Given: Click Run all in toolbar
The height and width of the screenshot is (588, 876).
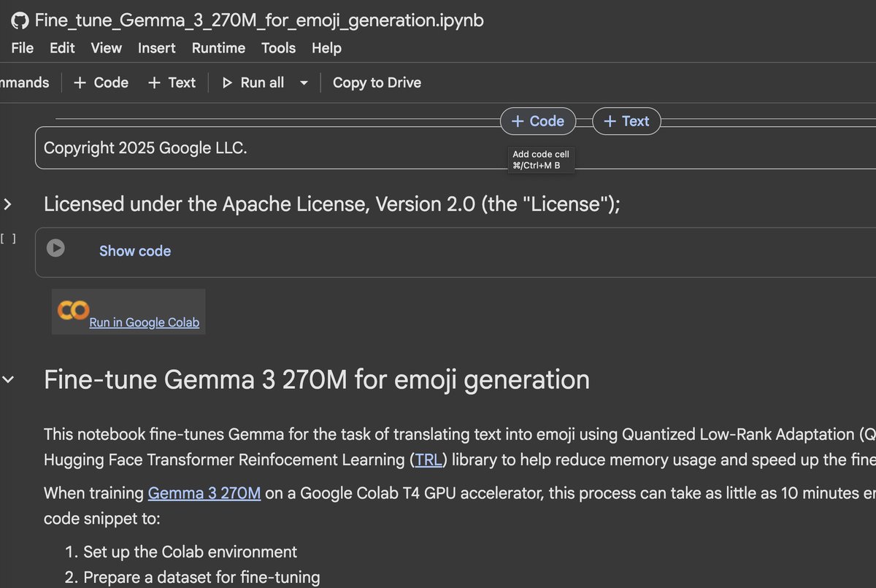Looking at the screenshot, I should [253, 83].
